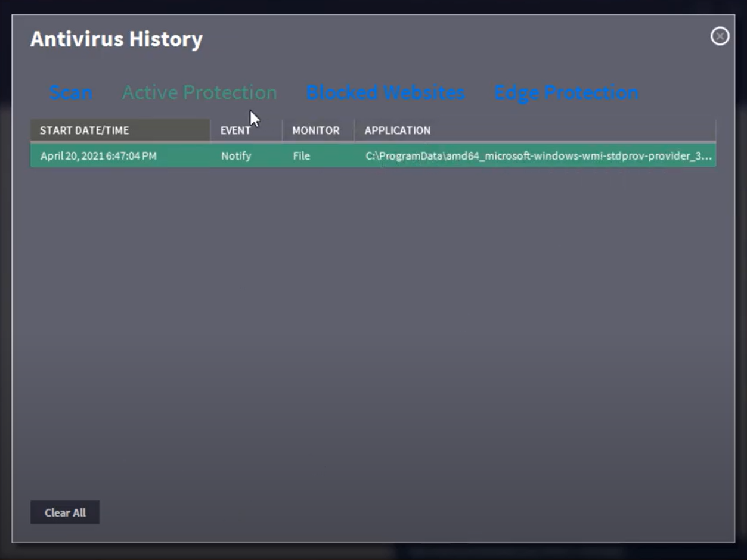Open the Active Protection tab
The image size is (747, 560).
tap(199, 92)
